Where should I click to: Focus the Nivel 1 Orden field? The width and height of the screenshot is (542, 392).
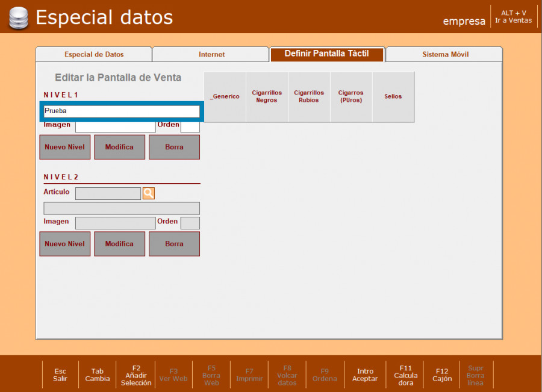(x=190, y=126)
